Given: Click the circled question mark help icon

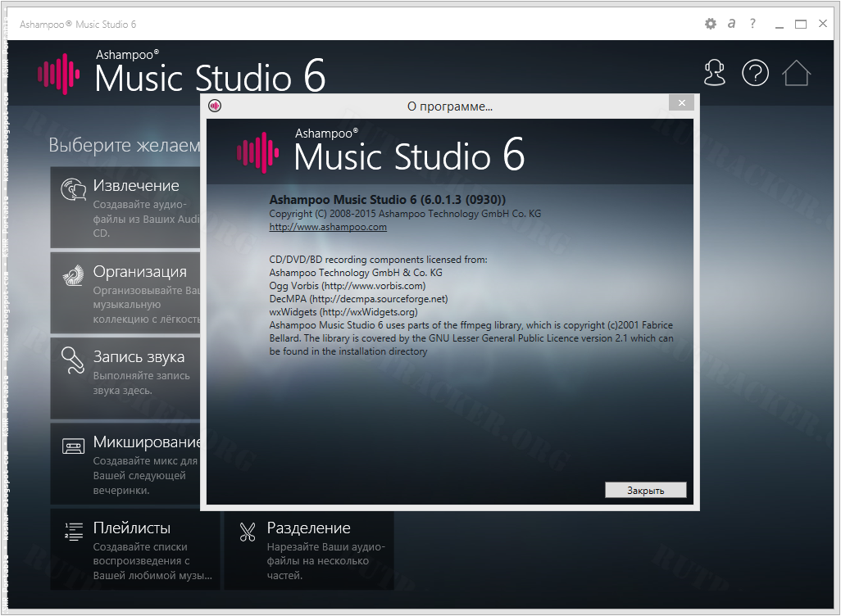Looking at the screenshot, I should (755, 73).
